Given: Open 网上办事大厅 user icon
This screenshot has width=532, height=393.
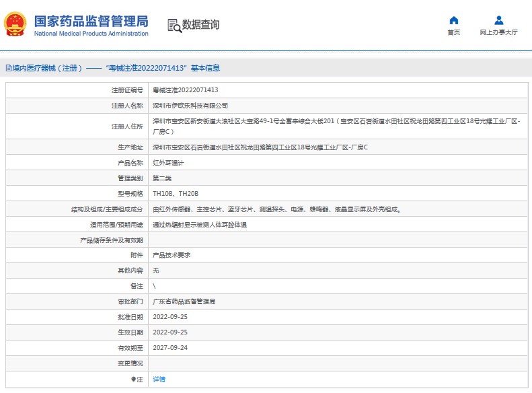Looking at the screenshot, I should (x=499, y=20).
